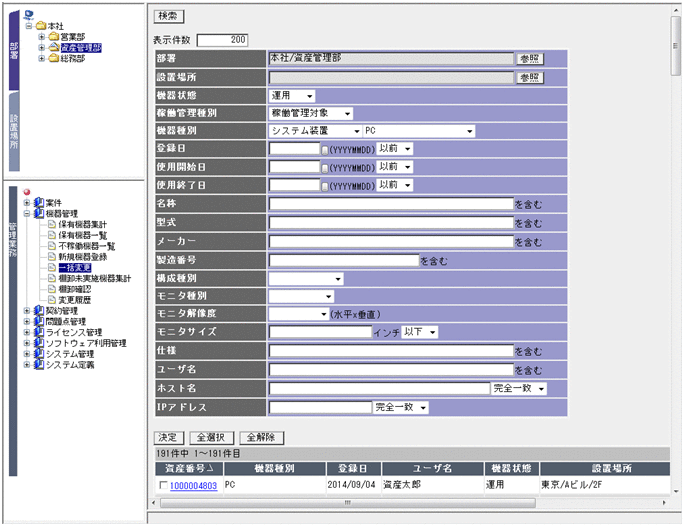
Task: Expand the 営業部 tree node
Action: click(42, 37)
